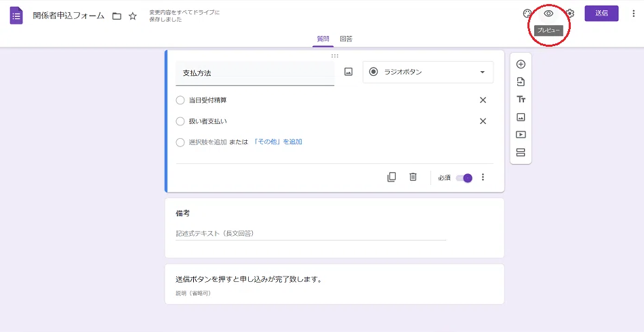
Task: Select the 備考 question card
Action: [334, 228]
